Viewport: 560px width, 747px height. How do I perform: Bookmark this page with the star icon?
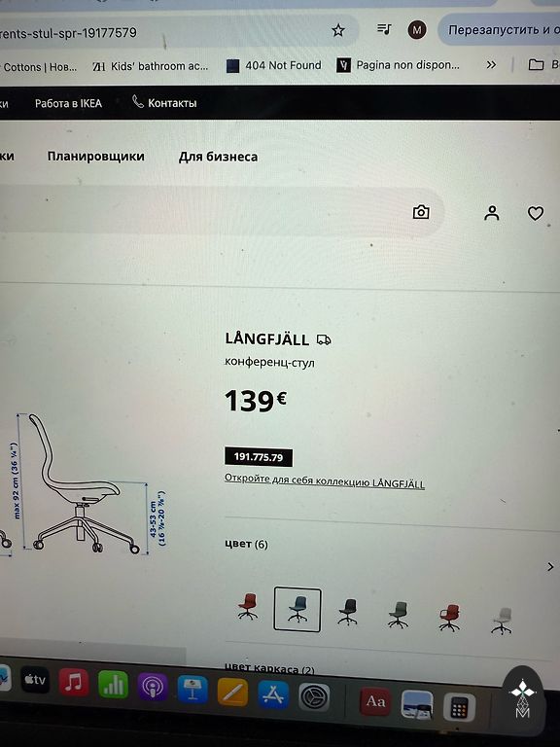click(x=338, y=30)
